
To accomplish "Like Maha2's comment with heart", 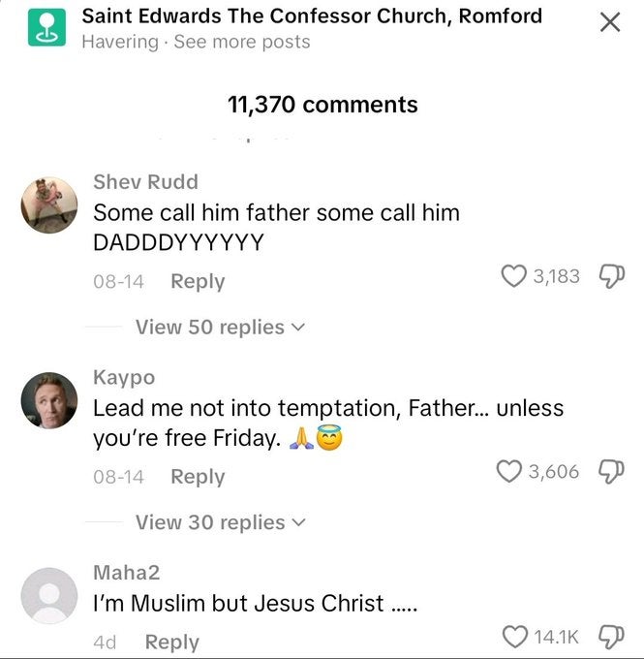I will coord(514,636).
